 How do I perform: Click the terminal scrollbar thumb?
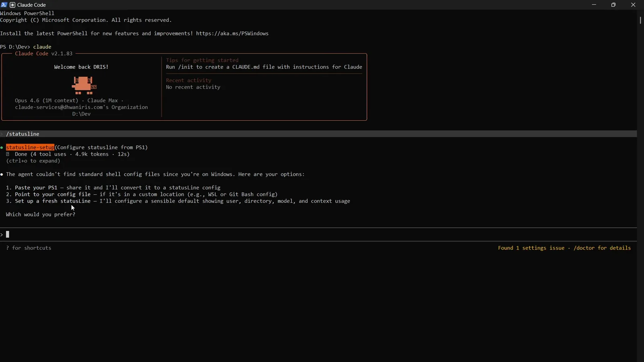tap(640, 20)
